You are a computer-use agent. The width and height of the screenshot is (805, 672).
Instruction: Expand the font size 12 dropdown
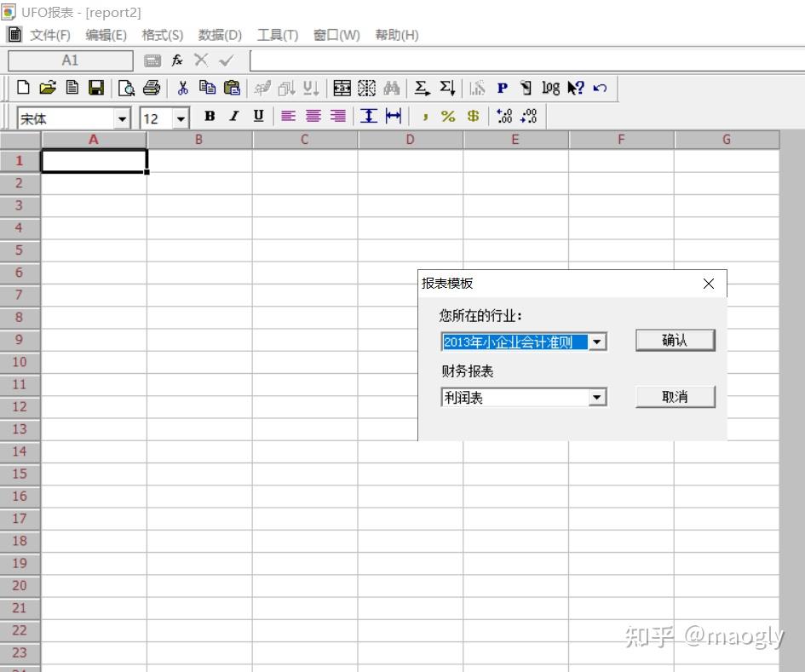(181, 119)
